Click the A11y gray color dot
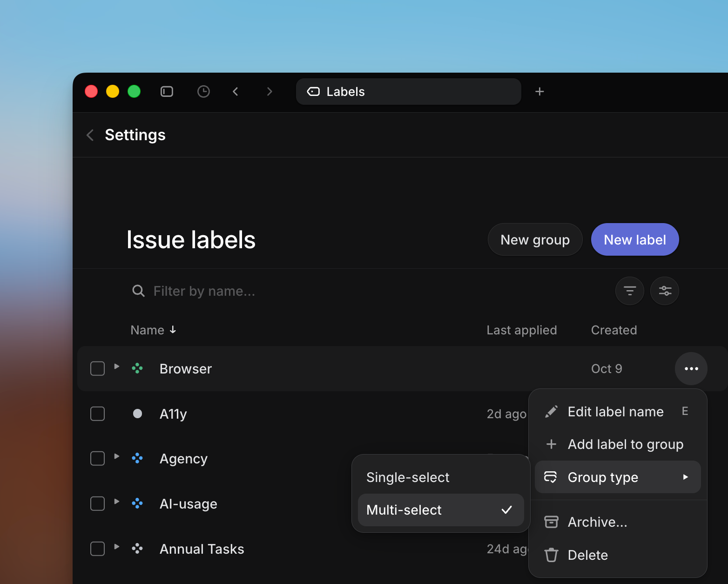Viewport: 728px width, 584px height. [x=137, y=414]
